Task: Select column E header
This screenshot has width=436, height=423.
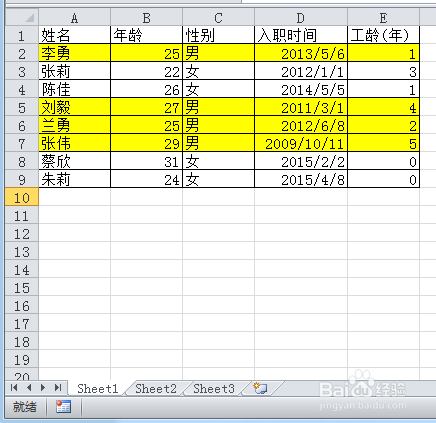Action: [x=383, y=17]
